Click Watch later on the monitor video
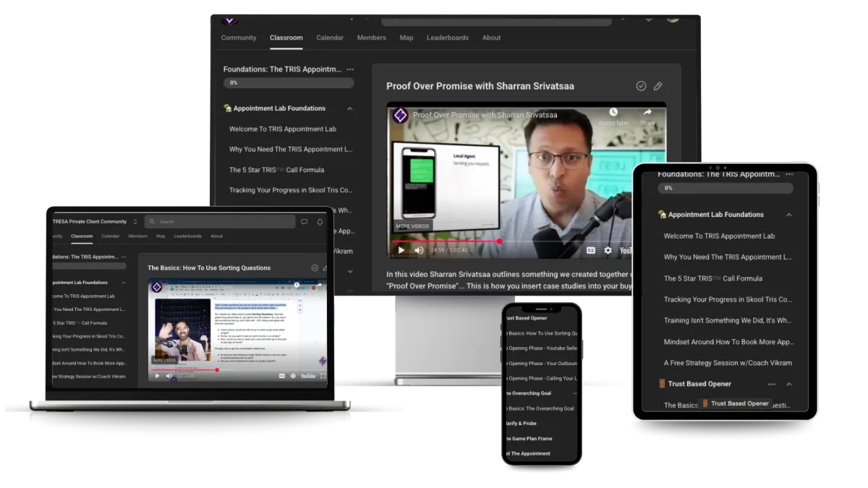 [x=613, y=116]
